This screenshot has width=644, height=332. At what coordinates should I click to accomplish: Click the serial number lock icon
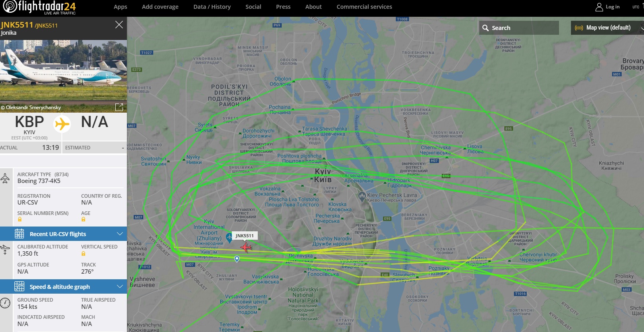tap(20, 219)
